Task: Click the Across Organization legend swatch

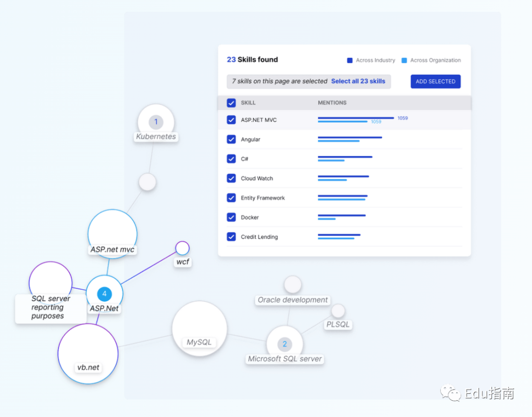Action: coord(404,61)
